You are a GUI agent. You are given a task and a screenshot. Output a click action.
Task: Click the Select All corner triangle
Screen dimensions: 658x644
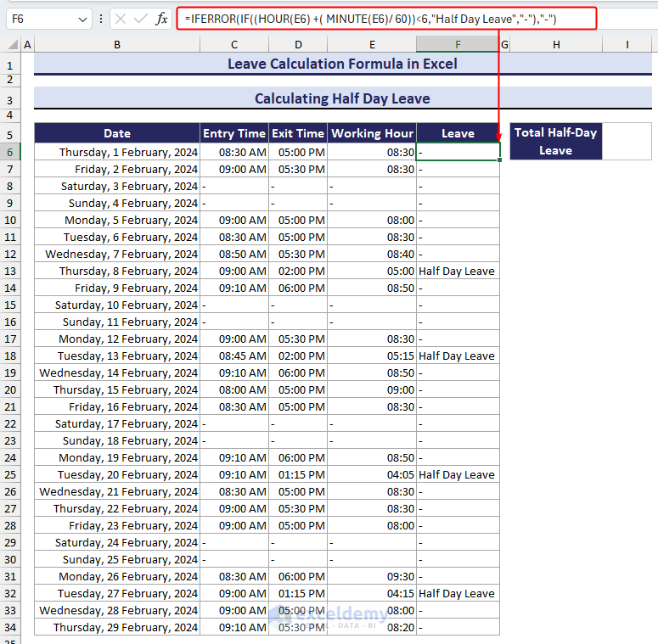point(13,44)
